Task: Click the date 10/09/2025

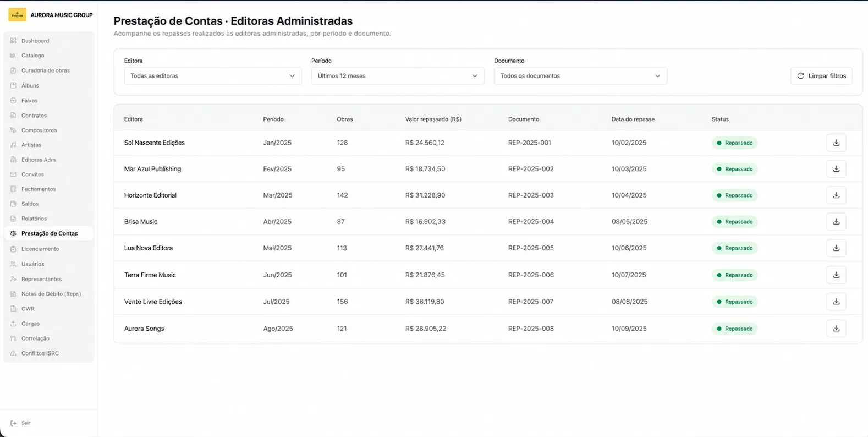Action: click(x=629, y=329)
